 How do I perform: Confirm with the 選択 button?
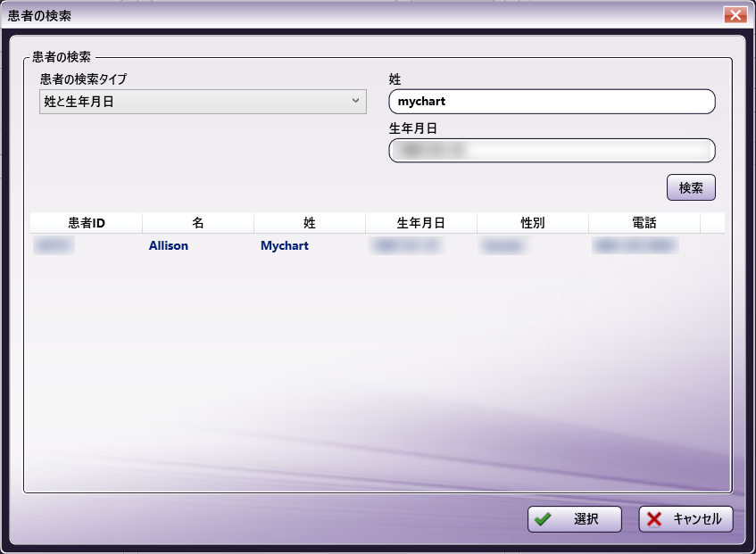click(x=575, y=519)
